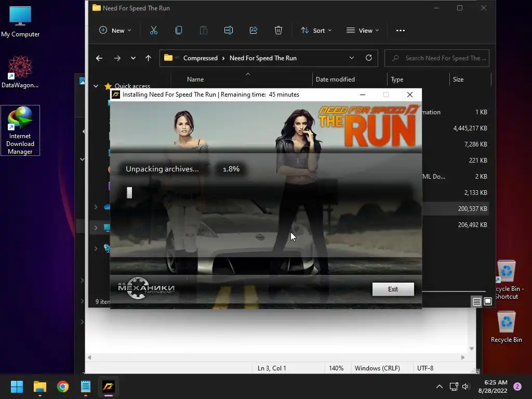Select the NFS installer taskbar icon

(109, 387)
